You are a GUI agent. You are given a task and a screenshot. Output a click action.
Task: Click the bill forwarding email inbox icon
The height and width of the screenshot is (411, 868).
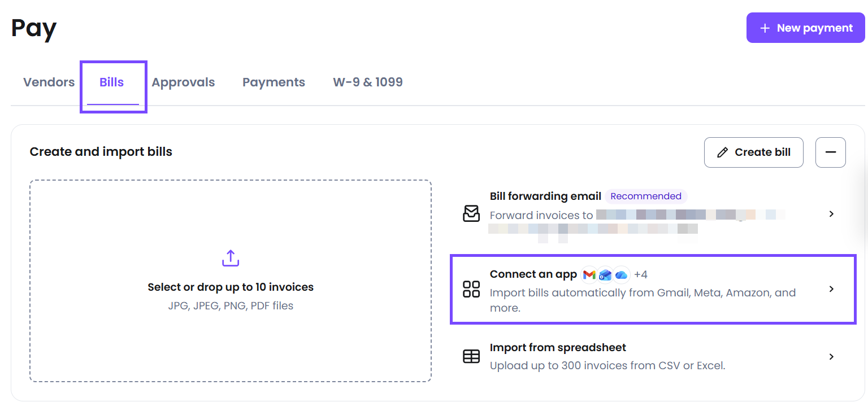pyautogui.click(x=471, y=213)
